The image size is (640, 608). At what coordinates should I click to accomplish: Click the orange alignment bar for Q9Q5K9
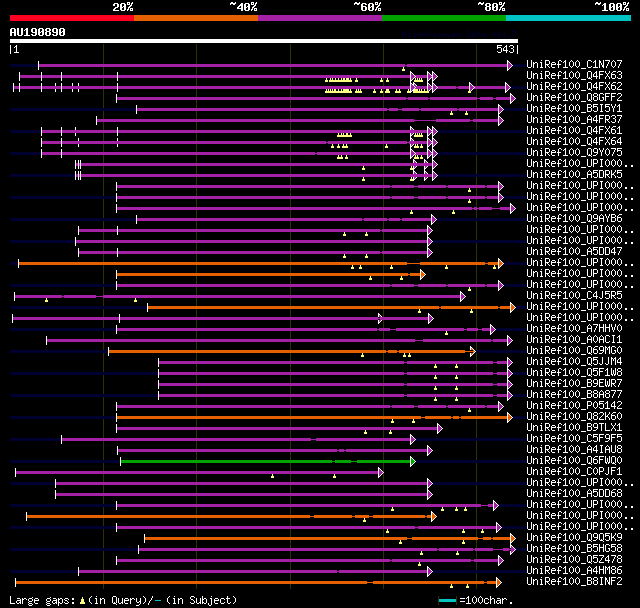[330, 539]
